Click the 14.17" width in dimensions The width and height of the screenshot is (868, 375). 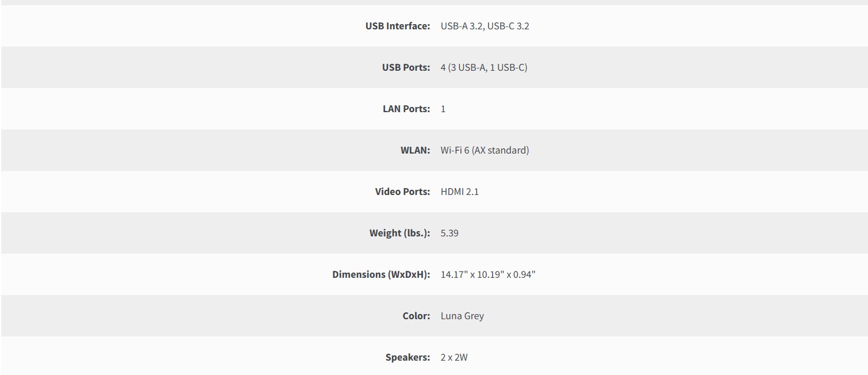coord(454,274)
